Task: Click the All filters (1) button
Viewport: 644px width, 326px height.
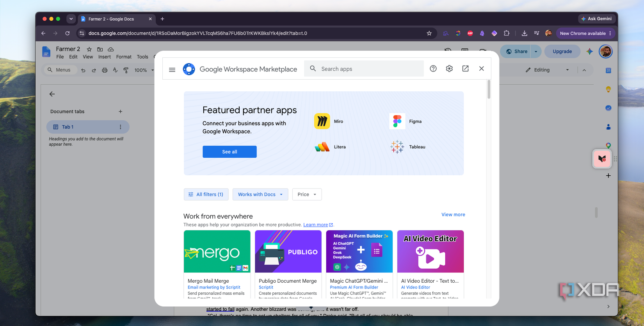Action: (206, 194)
